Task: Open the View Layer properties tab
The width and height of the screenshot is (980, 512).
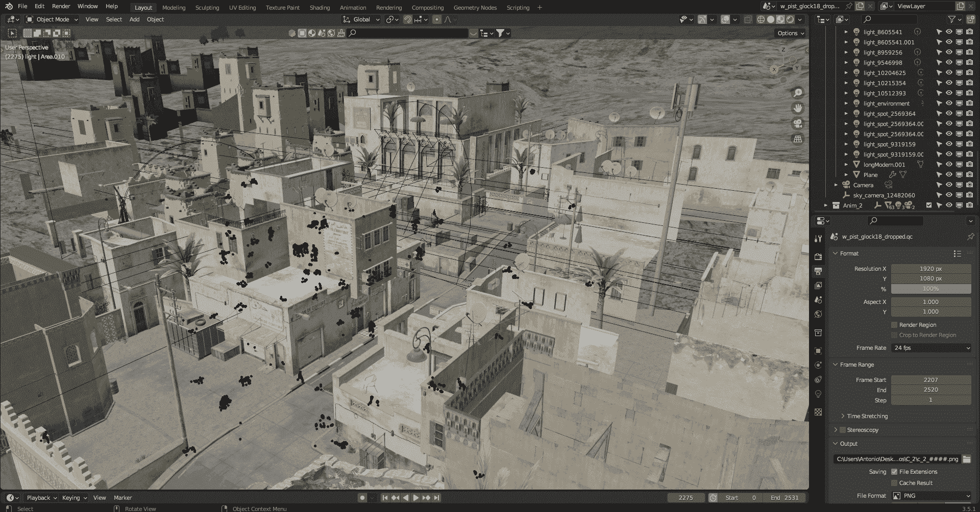Action: tap(818, 285)
